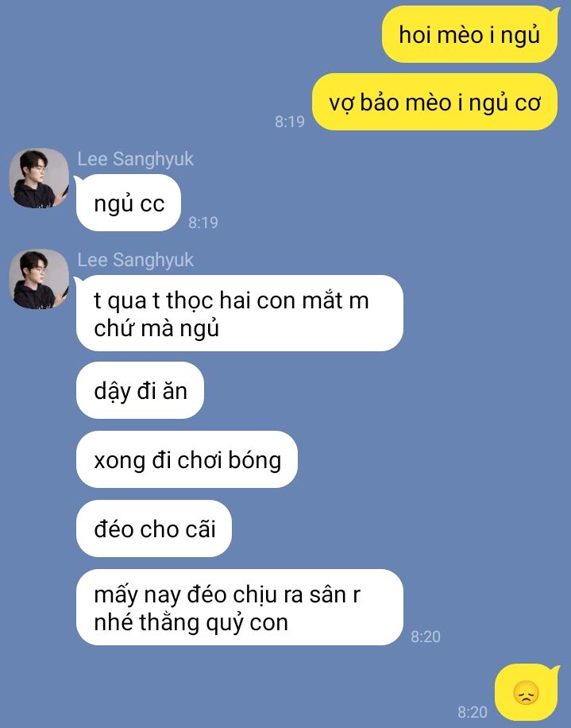
Task: Select the 'đéo cho cãi' message bubble
Action: click(x=154, y=529)
